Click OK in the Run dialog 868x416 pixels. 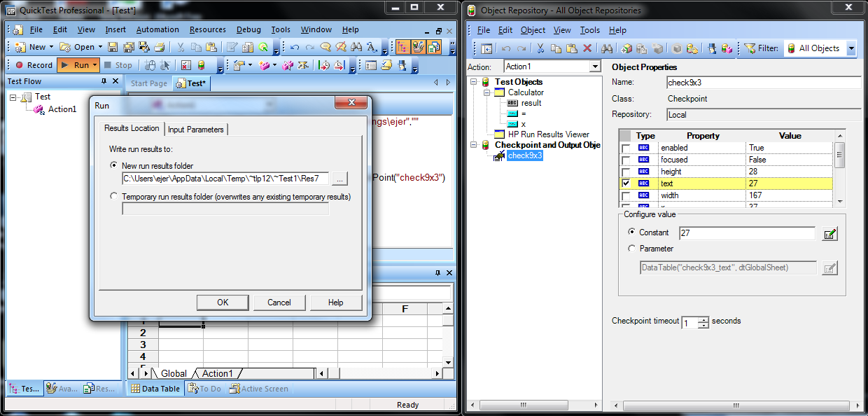click(223, 303)
